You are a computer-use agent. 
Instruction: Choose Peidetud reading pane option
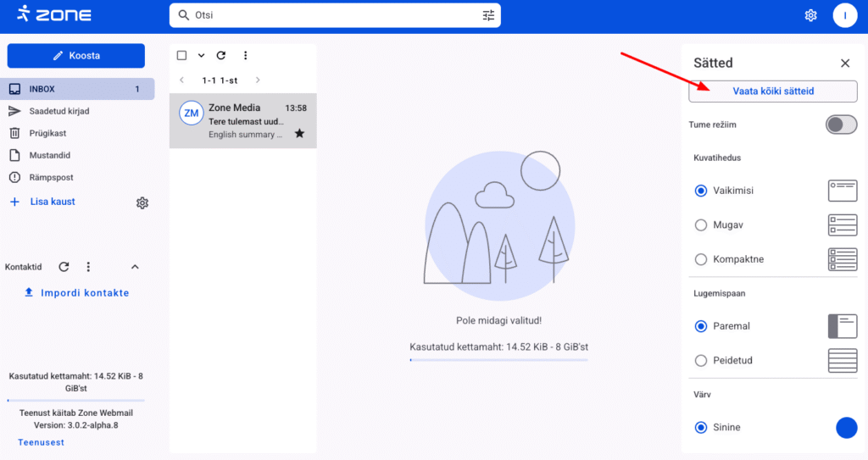[x=701, y=361]
